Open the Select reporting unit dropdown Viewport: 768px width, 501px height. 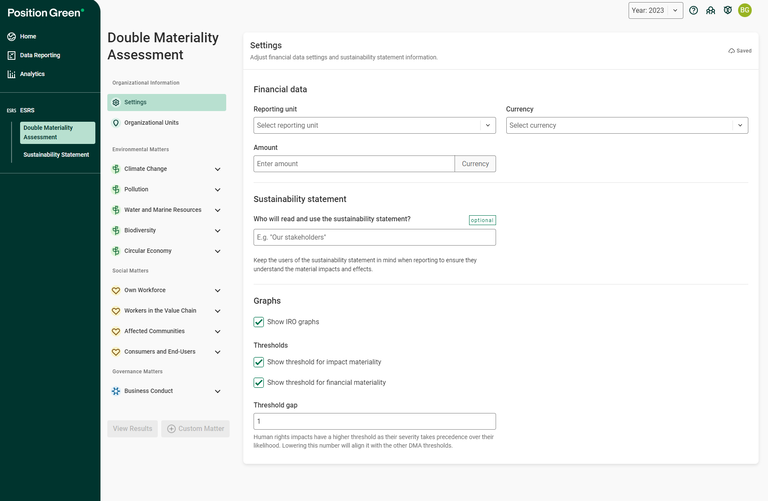374,126
